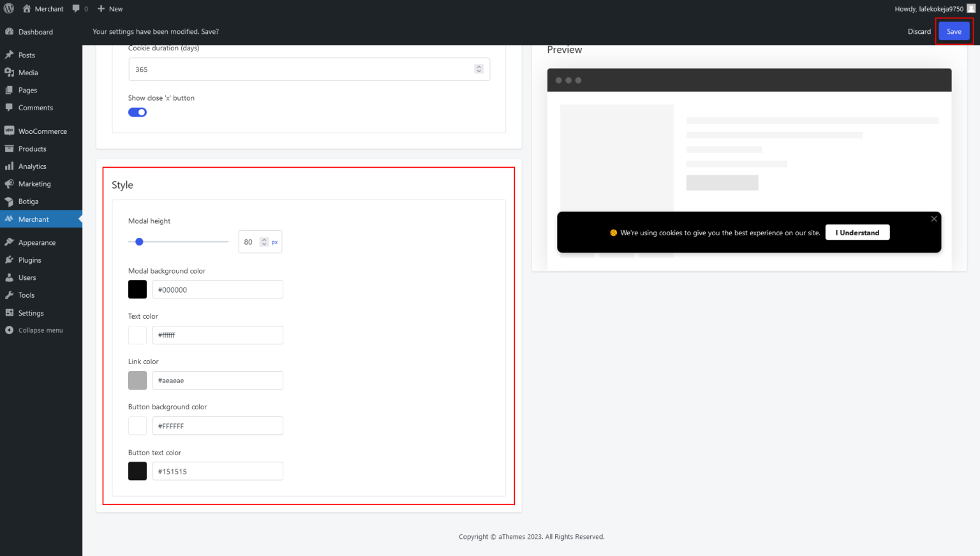Image resolution: width=980 pixels, height=556 pixels.
Task: Click the Modal background color hex field
Action: coord(218,289)
